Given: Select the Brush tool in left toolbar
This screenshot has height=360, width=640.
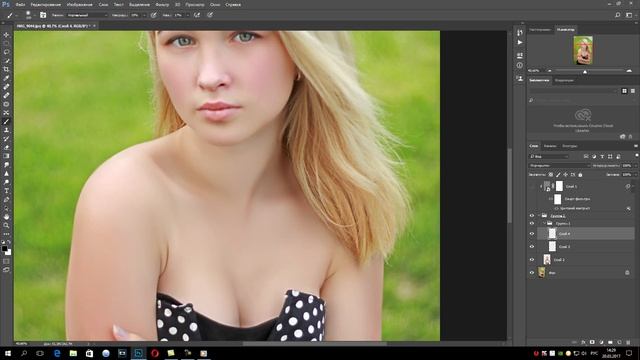Looking at the screenshot, I should (x=6, y=121).
